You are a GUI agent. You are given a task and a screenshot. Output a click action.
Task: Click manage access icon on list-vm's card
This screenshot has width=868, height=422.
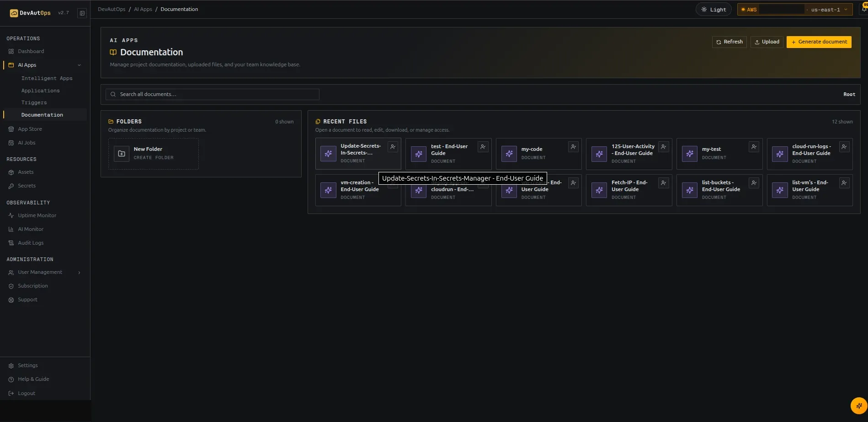click(x=844, y=183)
